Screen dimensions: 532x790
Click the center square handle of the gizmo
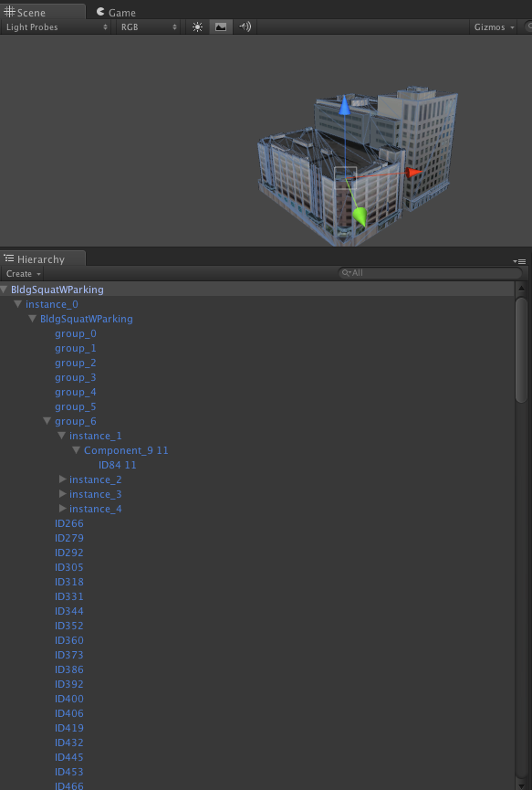pyautogui.click(x=345, y=178)
